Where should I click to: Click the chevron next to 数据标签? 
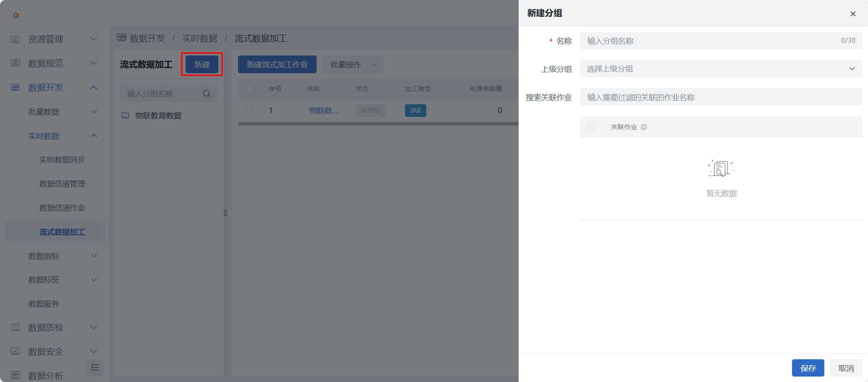pos(94,280)
